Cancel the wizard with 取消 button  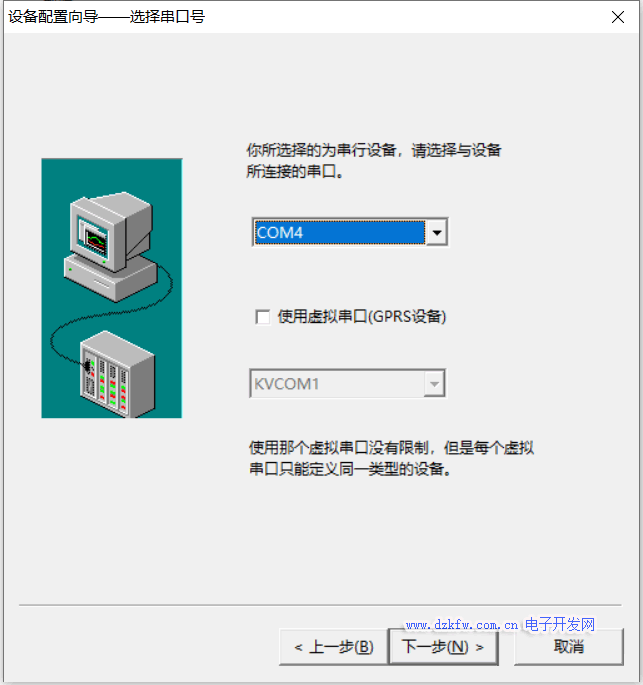(568, 647)
